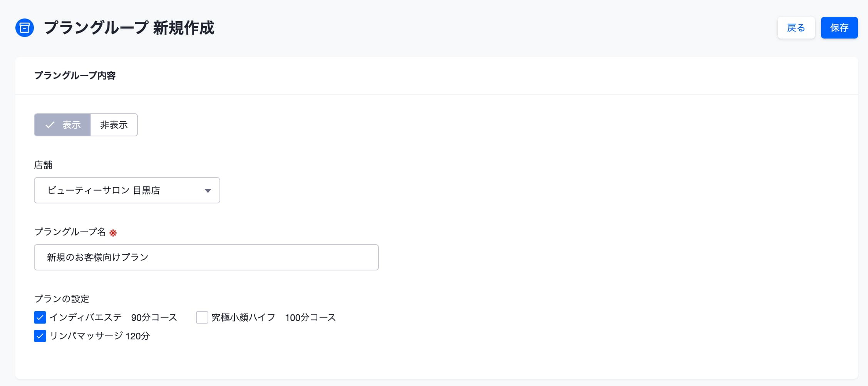868x386 pixels.
Task: Click the 戻る button
Action: coord(796,28)
